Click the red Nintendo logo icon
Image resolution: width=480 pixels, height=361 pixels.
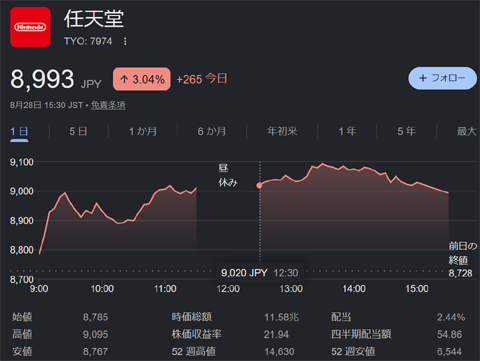coord(30,27)
